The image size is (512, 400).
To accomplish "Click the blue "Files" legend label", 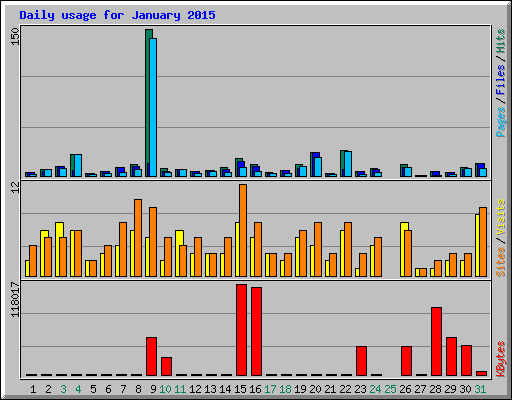I will click(501, 80).
